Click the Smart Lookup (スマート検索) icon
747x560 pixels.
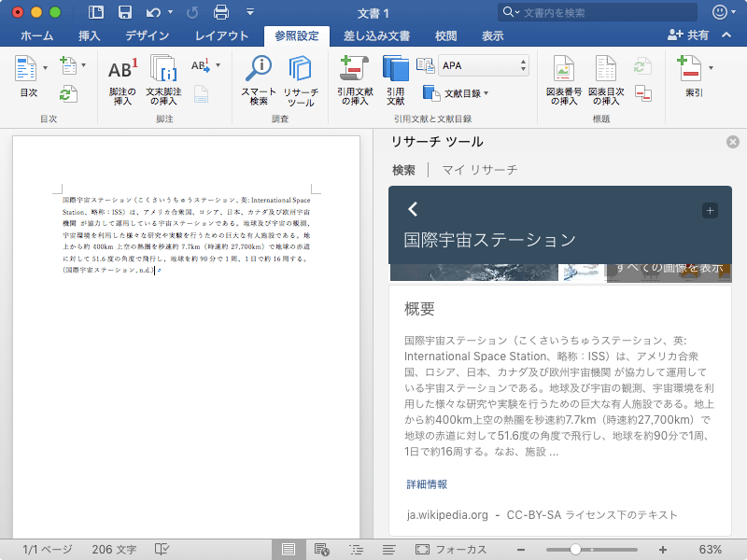(x=259, y=80)
